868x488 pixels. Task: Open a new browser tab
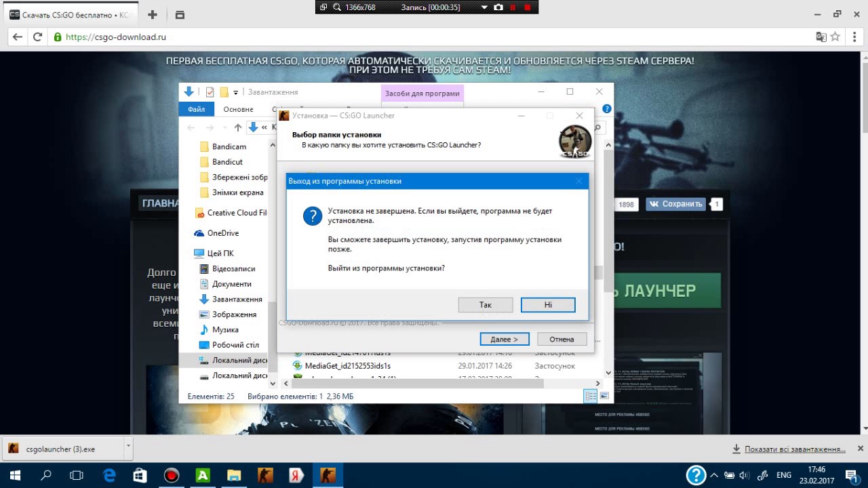click(x=153, y=14)
